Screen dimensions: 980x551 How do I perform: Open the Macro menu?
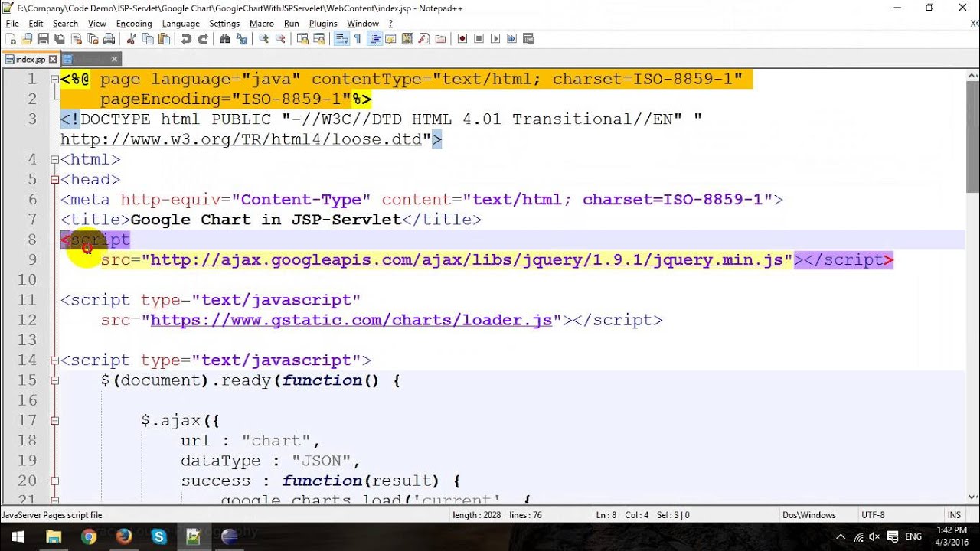(x=262, y=24)
